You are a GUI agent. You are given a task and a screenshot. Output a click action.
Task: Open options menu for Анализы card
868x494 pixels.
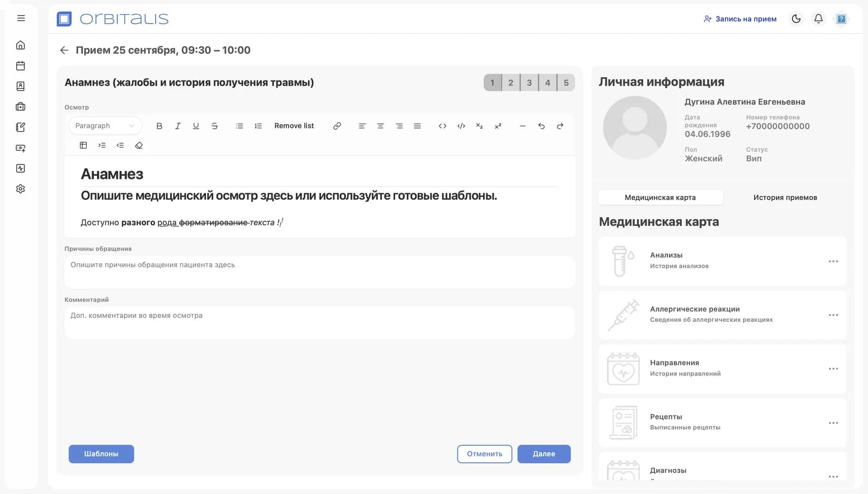click(833, 261)
